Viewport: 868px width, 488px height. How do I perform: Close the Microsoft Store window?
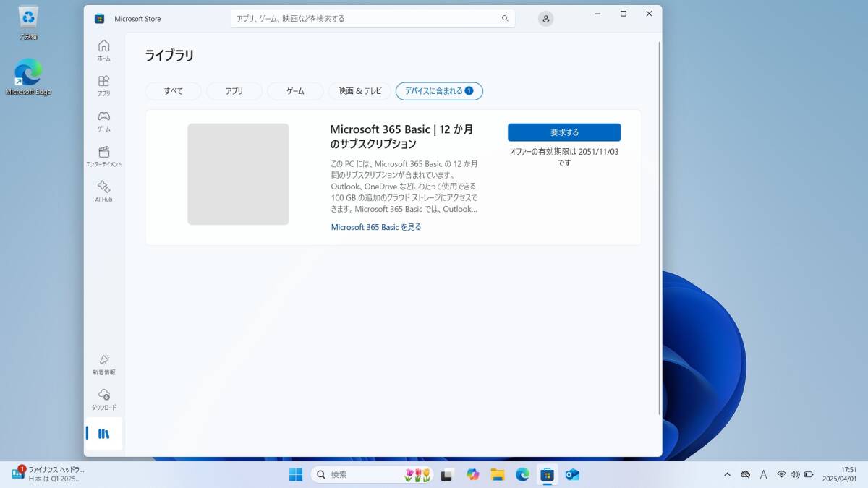(x=649, y=14)
